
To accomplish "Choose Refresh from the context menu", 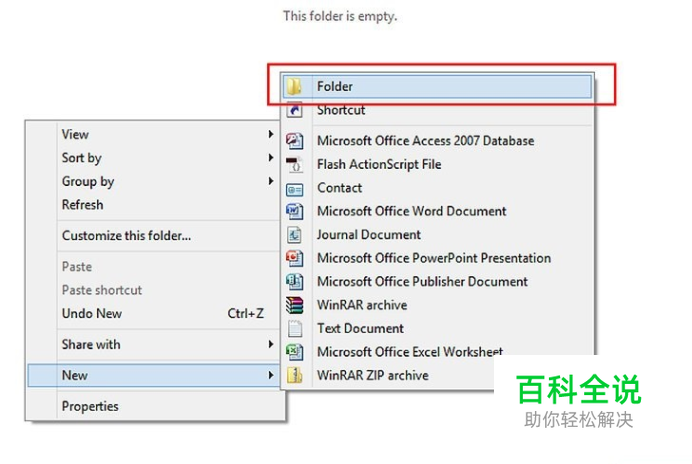I will point(154,205).
